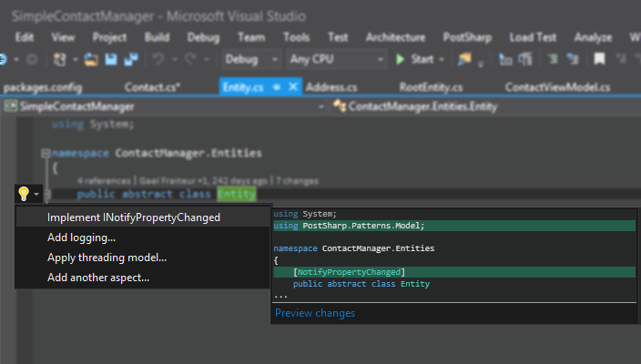
Task: Click the Save All toolbar icon
Action: [130, 59]
